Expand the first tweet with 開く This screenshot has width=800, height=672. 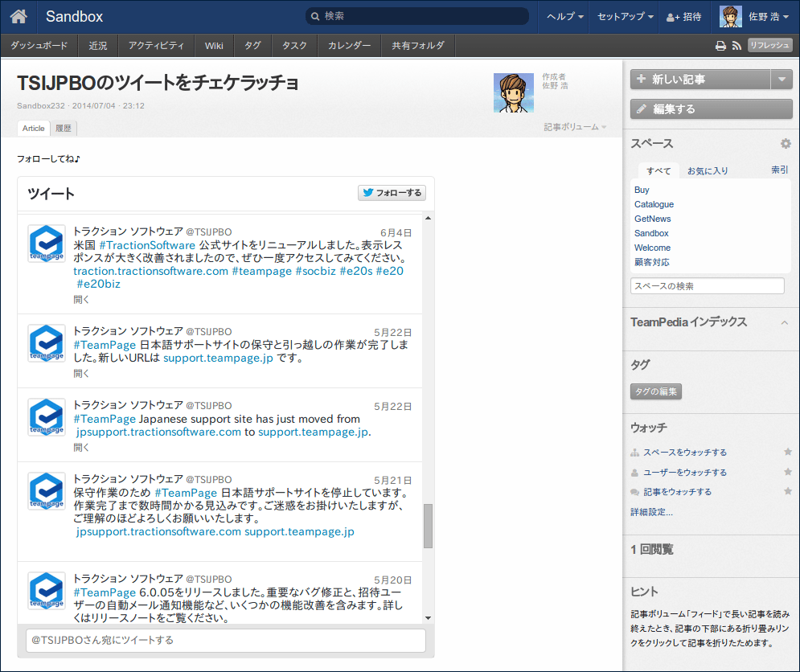click(81, 300)
